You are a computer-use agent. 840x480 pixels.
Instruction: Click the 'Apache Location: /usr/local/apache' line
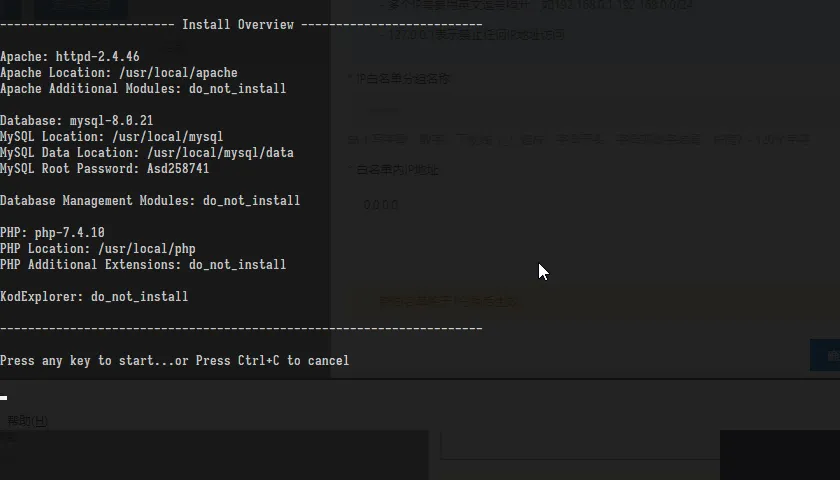[x=119, y=73]
